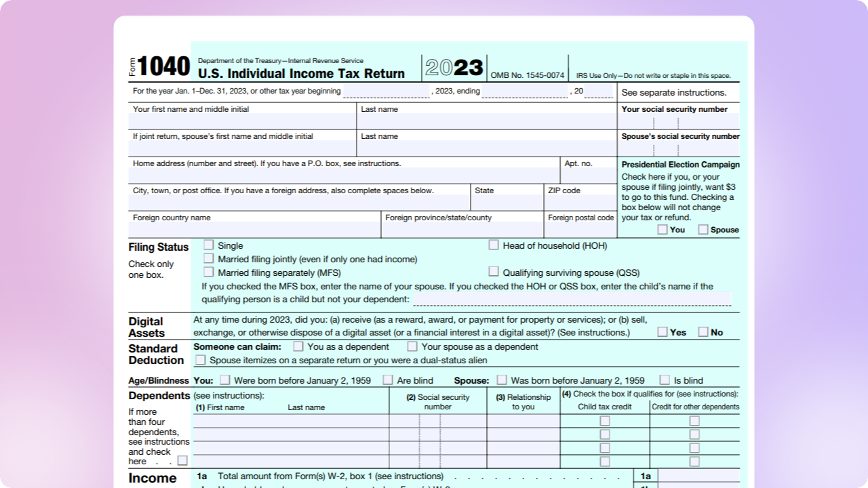
Task: Click the Foreign postal code field
Action: pos(580,230)
